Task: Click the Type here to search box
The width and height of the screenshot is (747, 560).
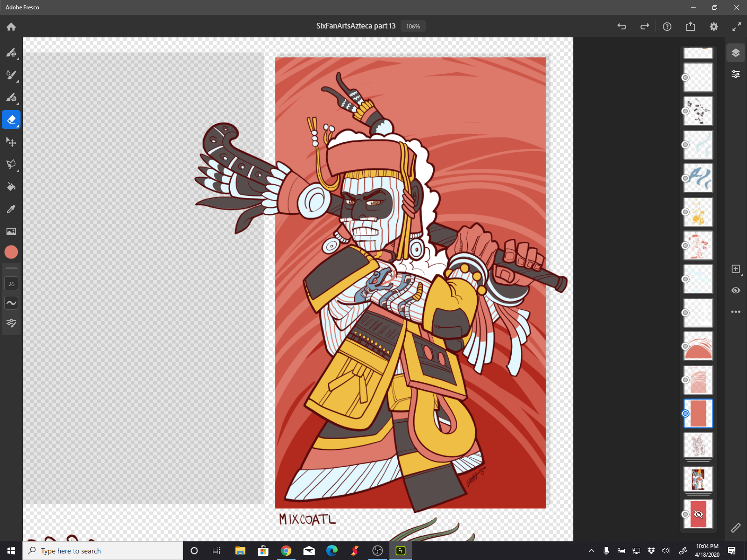Action: [x=103, y=551]
